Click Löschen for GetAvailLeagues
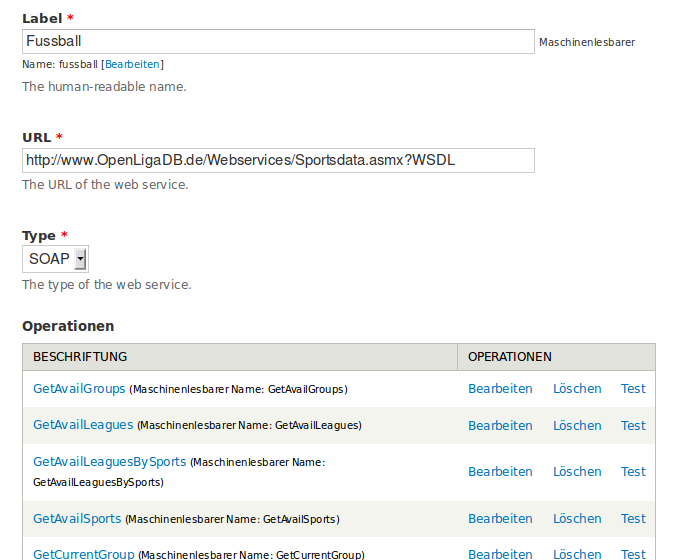 click(x=577, y=425)
